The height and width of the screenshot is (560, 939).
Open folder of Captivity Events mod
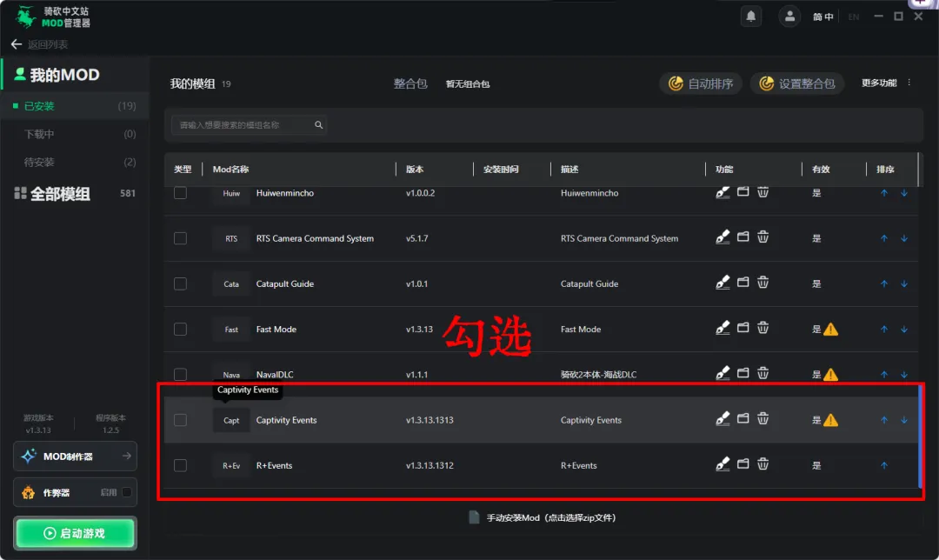point(743,418)
